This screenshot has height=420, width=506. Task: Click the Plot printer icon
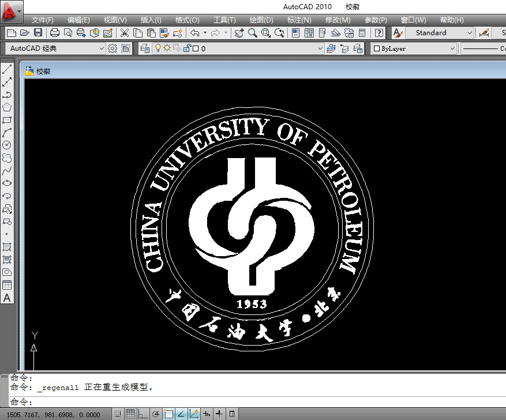coord(55,33)
